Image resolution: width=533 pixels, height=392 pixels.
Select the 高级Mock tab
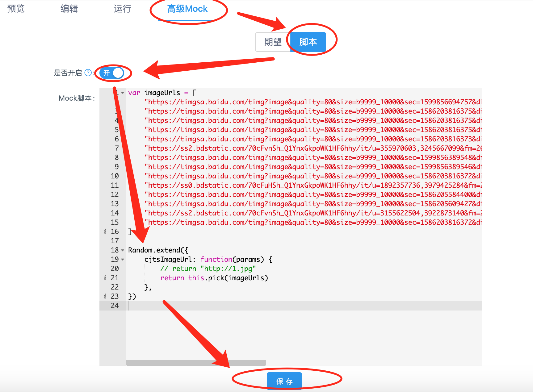click(187, 9)
